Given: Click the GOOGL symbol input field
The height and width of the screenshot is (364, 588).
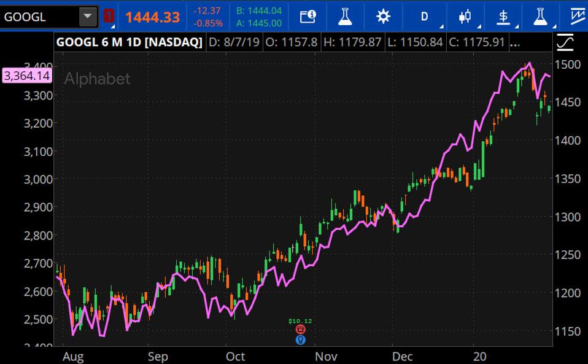Looking at the screenshot, I should [x=39, y=17].
